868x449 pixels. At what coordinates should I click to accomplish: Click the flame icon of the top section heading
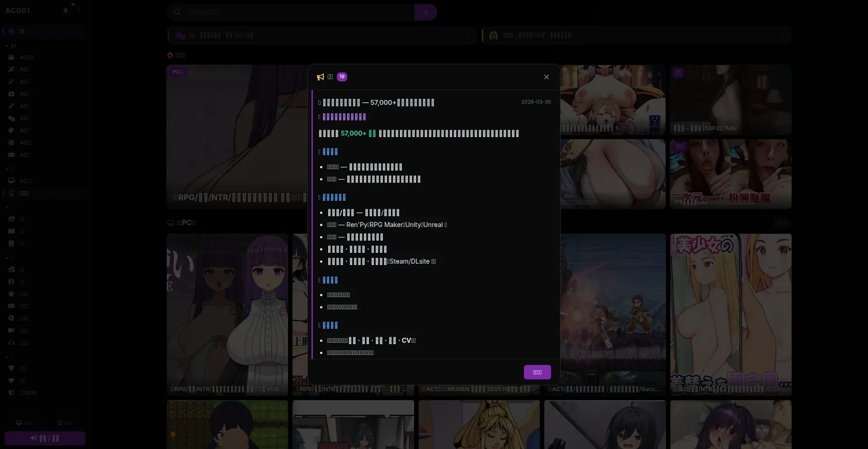tap(170, 55)
